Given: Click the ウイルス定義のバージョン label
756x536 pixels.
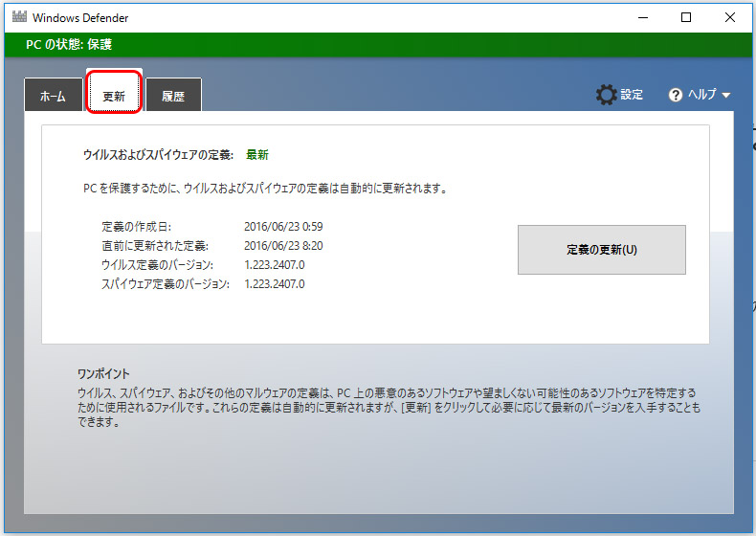Looking at the screenshot, I should tap(157, 265).
